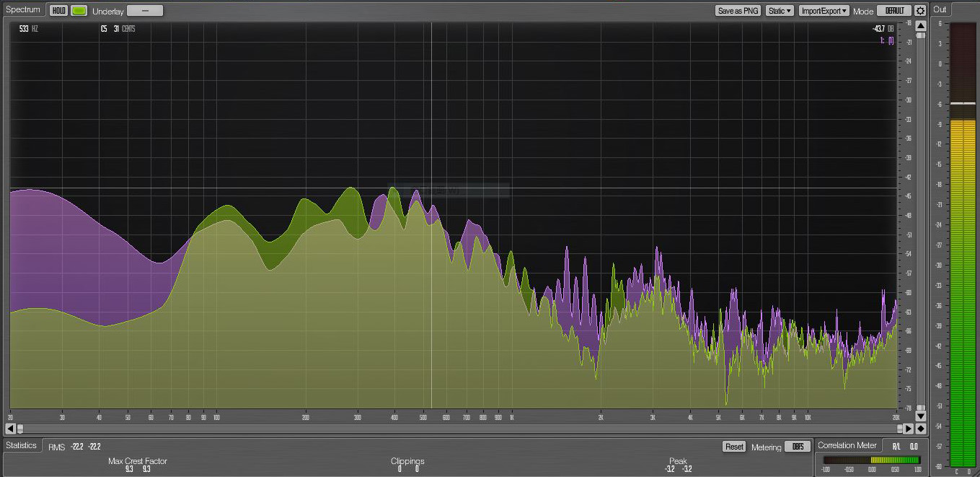Open the Underlay selector

coord(145,11)
